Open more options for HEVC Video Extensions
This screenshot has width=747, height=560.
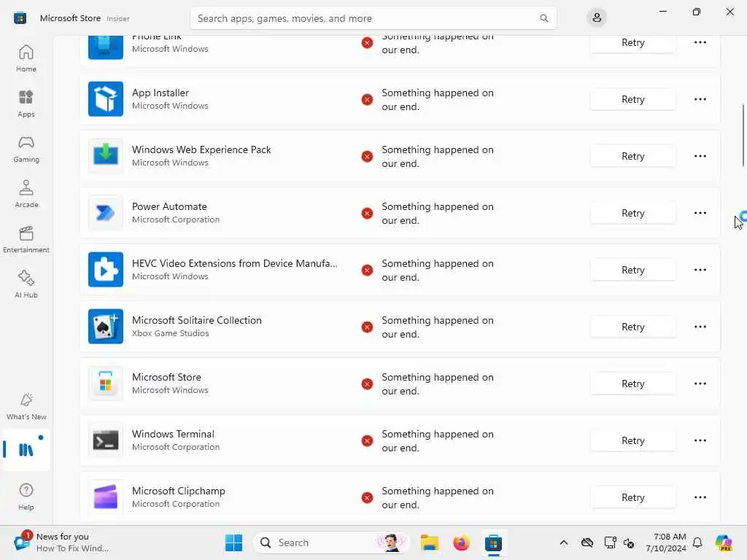[700, 270]
